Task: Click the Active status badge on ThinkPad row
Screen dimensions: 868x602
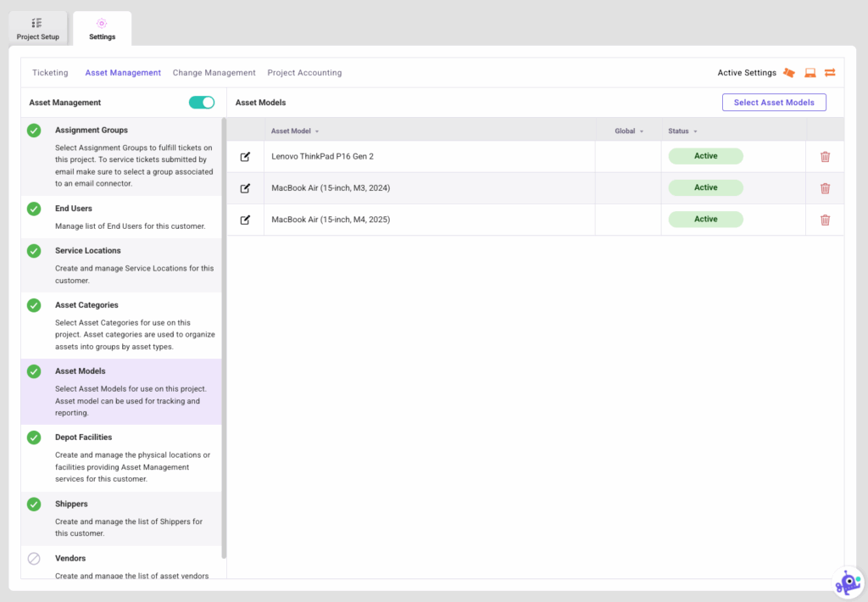Action: click(705, 156)
